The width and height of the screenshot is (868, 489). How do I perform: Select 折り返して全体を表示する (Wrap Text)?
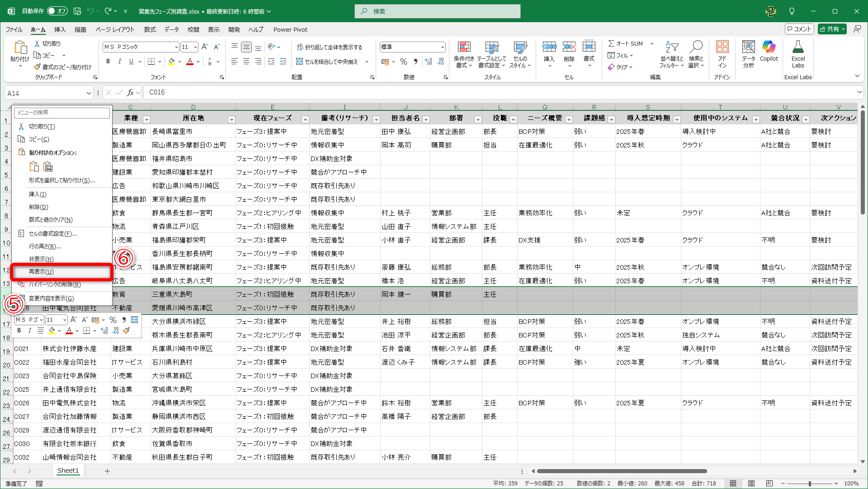330,47
